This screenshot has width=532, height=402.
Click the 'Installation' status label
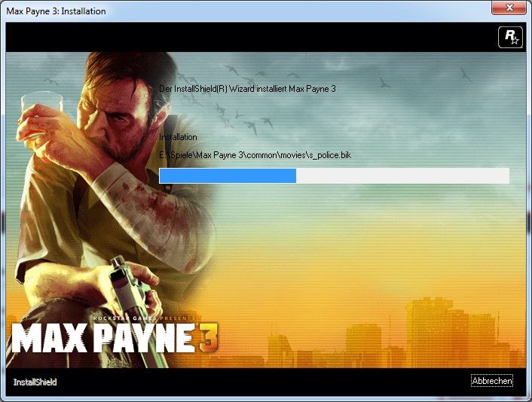point(178,137)
